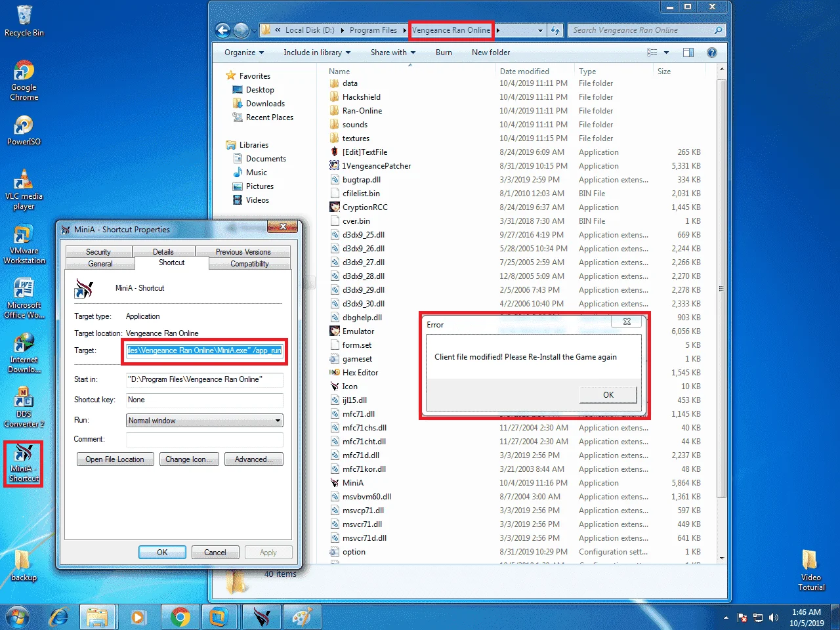Switch to the Details tab
Viewport: 840px width, 630px height.
tap(163, 252)
